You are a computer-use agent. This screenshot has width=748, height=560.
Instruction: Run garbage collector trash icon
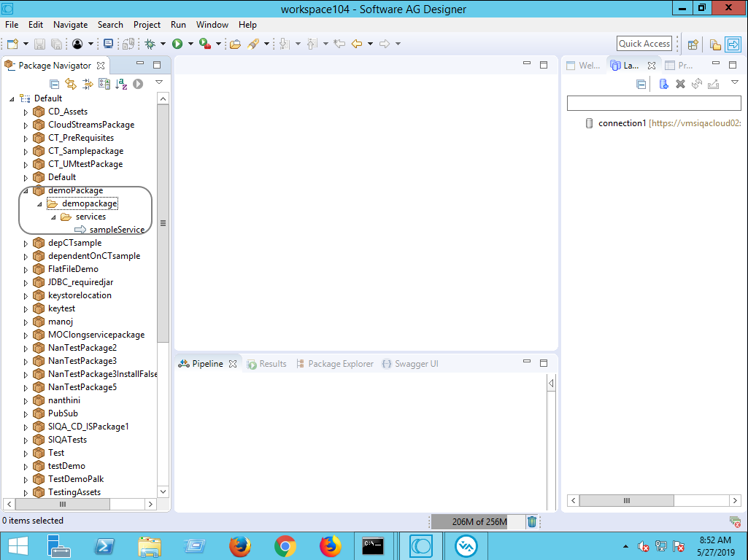click(x=532, y=522)
